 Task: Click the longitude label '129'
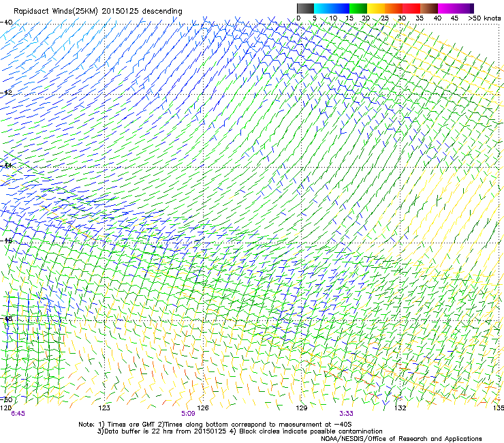[302, 408]
